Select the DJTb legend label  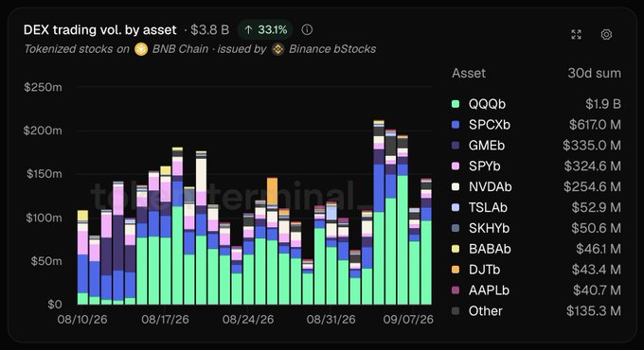485,270
